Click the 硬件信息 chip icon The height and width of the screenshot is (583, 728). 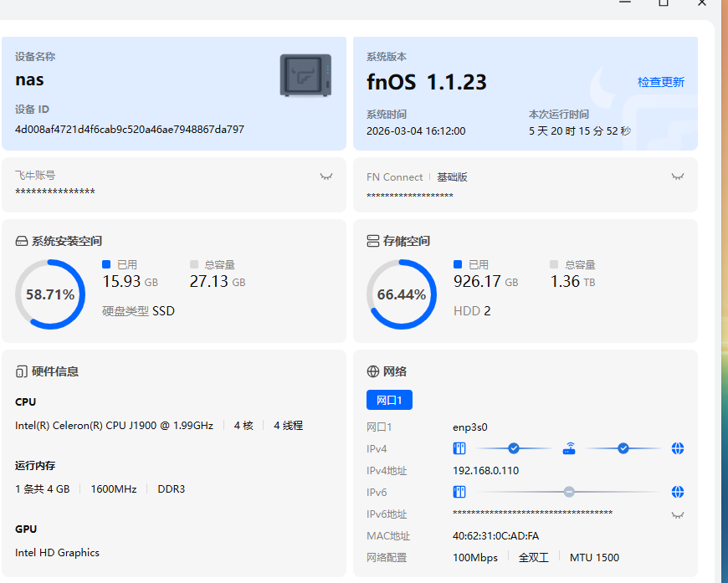22,371
